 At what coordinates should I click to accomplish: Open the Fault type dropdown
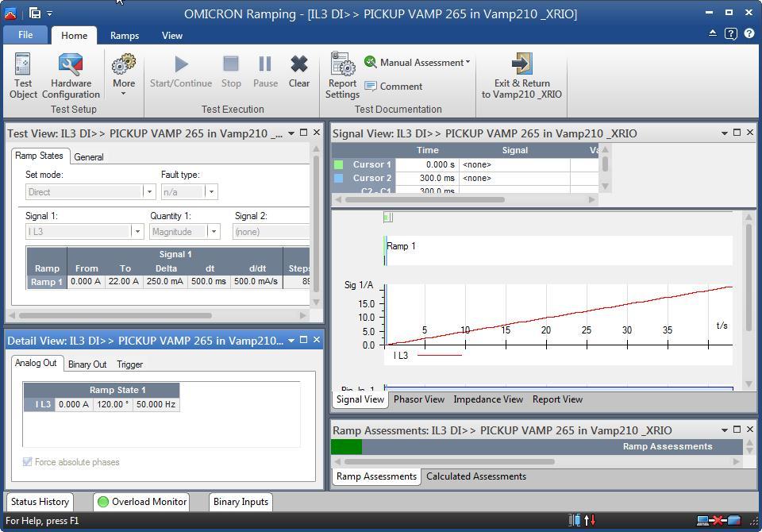[x=211, y=191]
